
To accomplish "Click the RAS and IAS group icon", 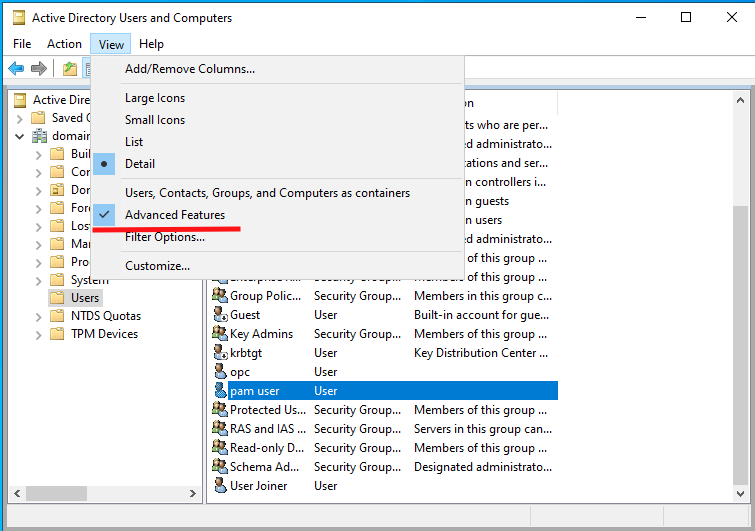I will click(220, 428).
